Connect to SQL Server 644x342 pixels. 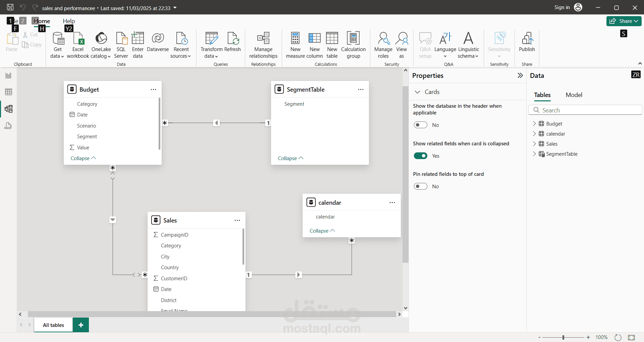click(x=121, y=45)
